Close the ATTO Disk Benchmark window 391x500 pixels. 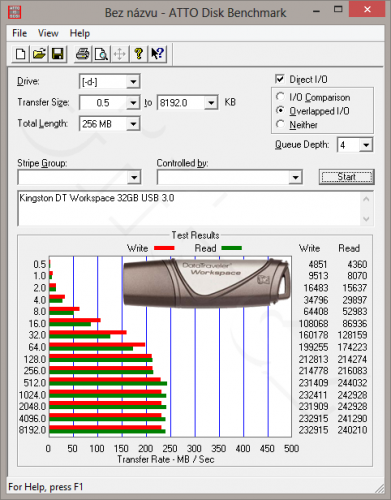(x=367, y=10)
